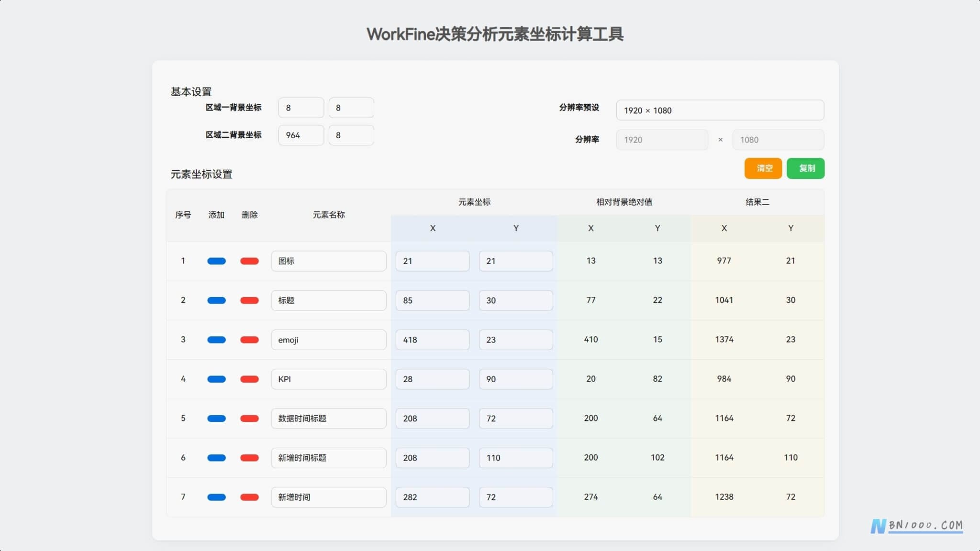Click the blue add button in row 6

(216, 458)
